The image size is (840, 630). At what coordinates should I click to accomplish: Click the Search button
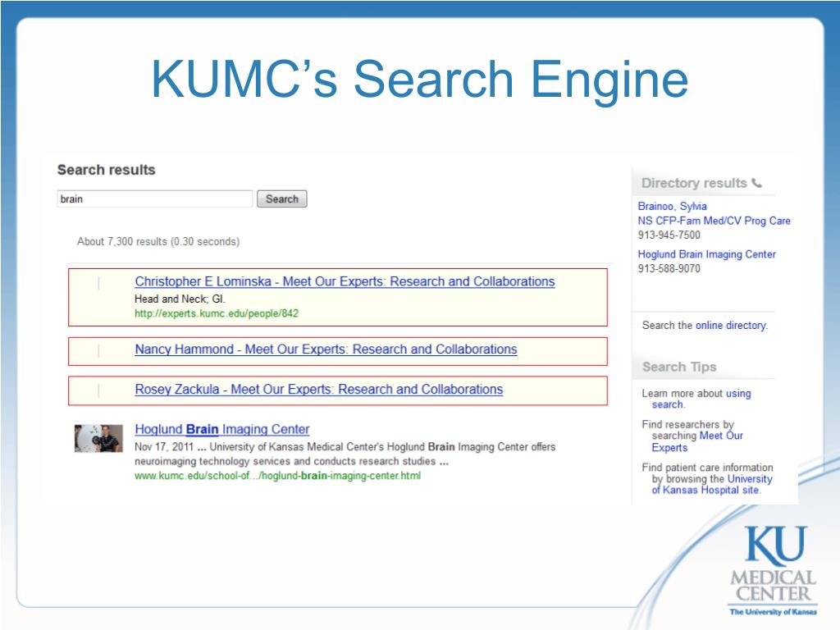point(282,199)
